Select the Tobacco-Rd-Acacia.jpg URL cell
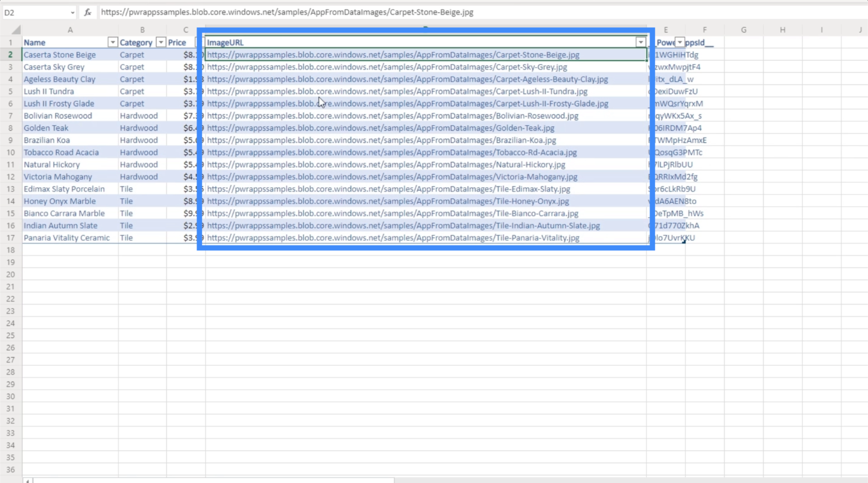Screen dimensions: 868x483 [x=426, y=153]
